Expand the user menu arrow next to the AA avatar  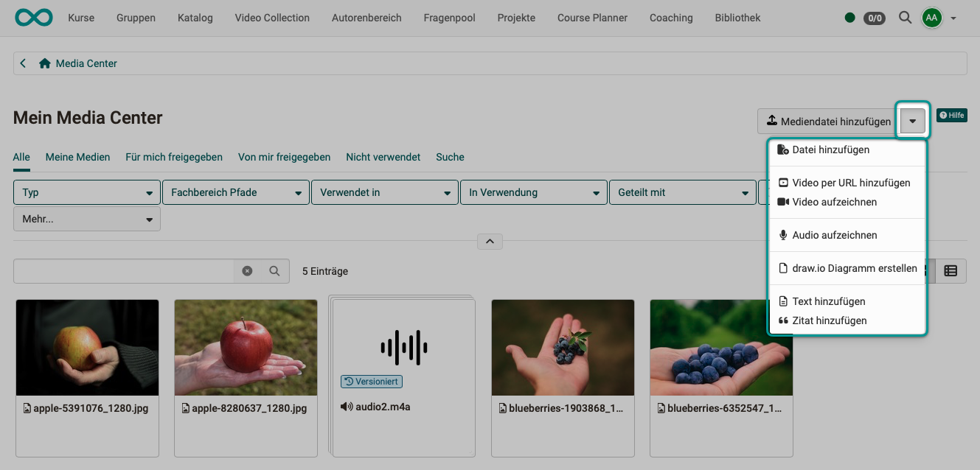point(953,18)
